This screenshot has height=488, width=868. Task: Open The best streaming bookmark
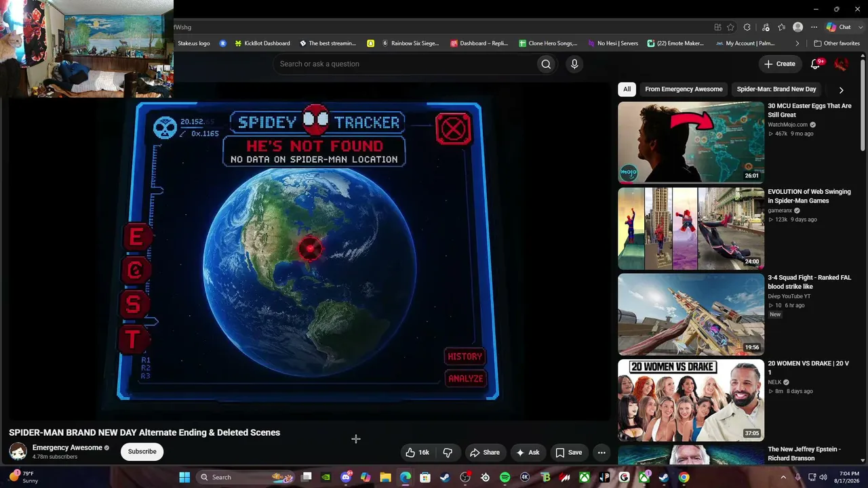328,43
